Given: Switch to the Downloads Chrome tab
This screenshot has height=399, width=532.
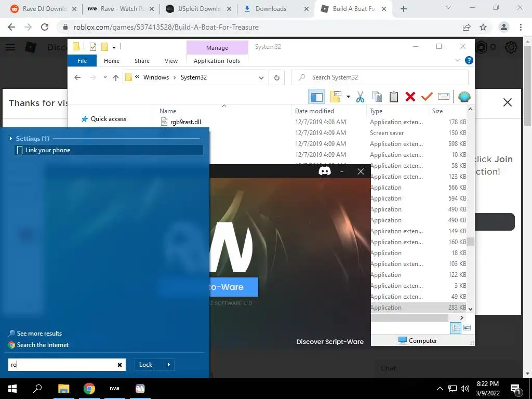Looking at the screenshot, I should click(x=276, y=9).
